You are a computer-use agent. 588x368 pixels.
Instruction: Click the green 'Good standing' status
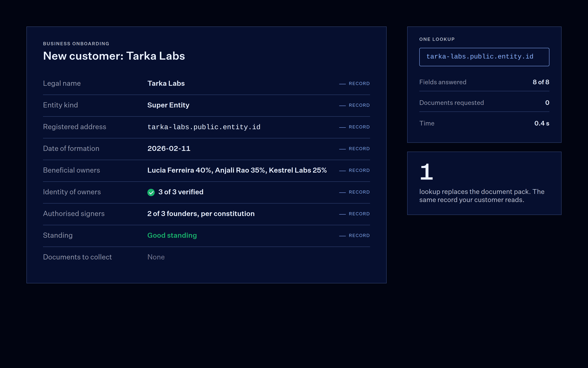172,235
